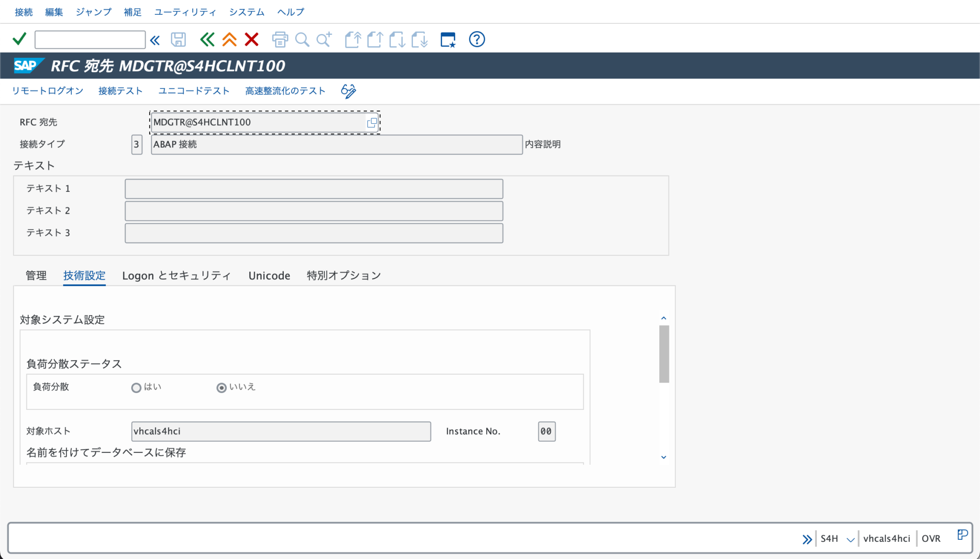Select いいえ for 負荷分散 load balancing
The image size is (980, 559).
point(221,388)
